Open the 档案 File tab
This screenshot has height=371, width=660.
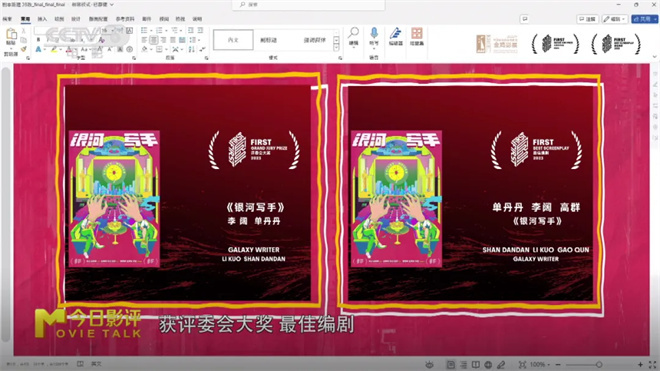point(7,19)
